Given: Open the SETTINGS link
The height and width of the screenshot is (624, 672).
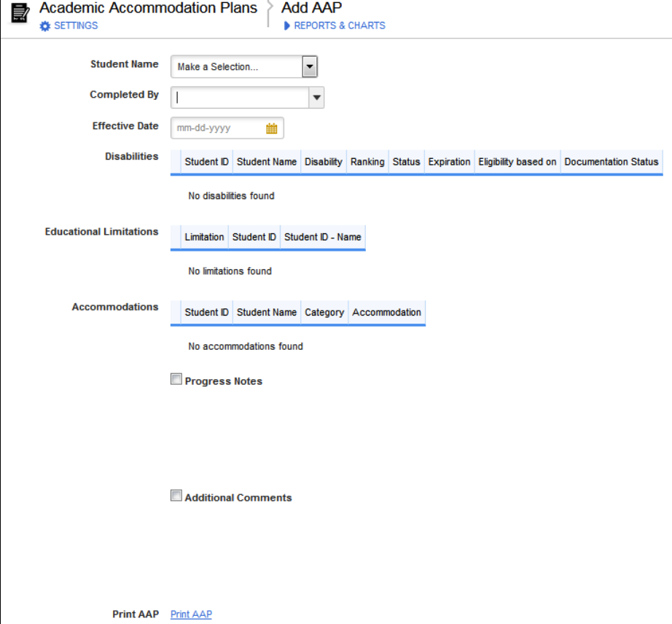Looking at the screenshot, I should click(x=76, y=26).
